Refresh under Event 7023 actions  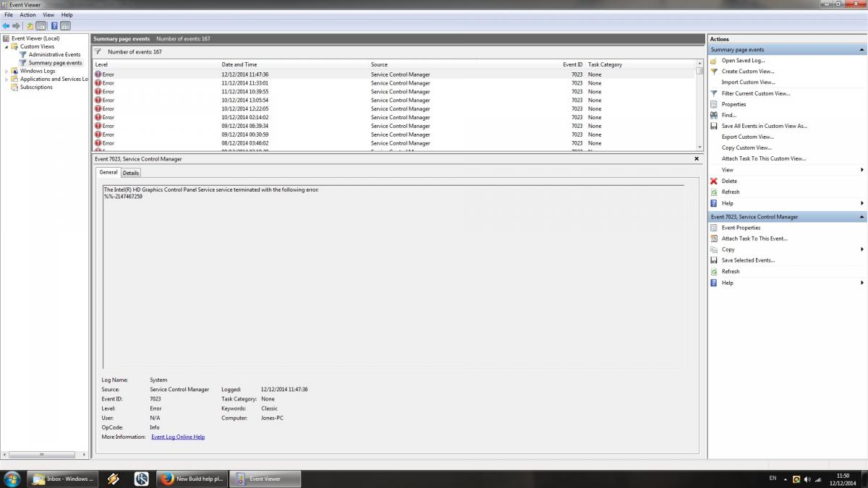tap(731, 272)
